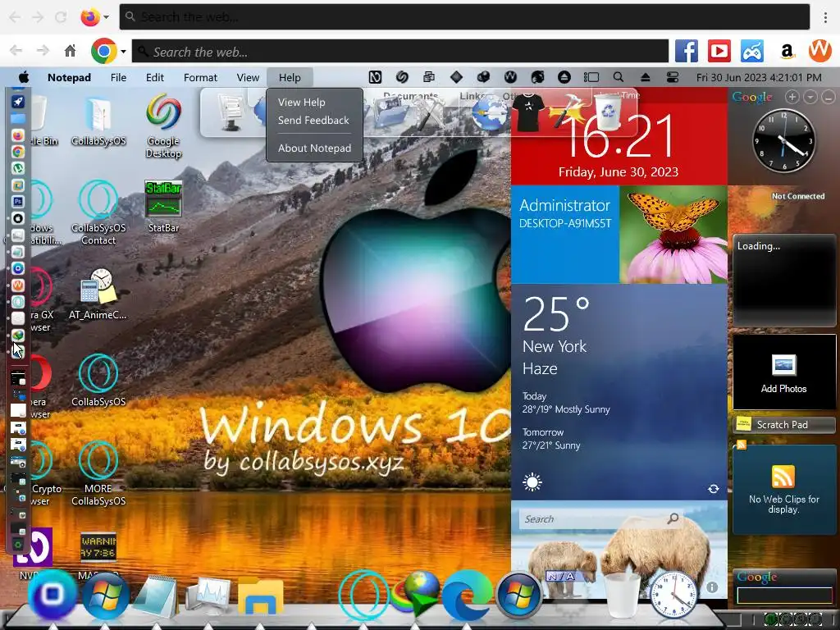
Task: Click the black t-shirt icon in top dock
Action: click(527, 112)
